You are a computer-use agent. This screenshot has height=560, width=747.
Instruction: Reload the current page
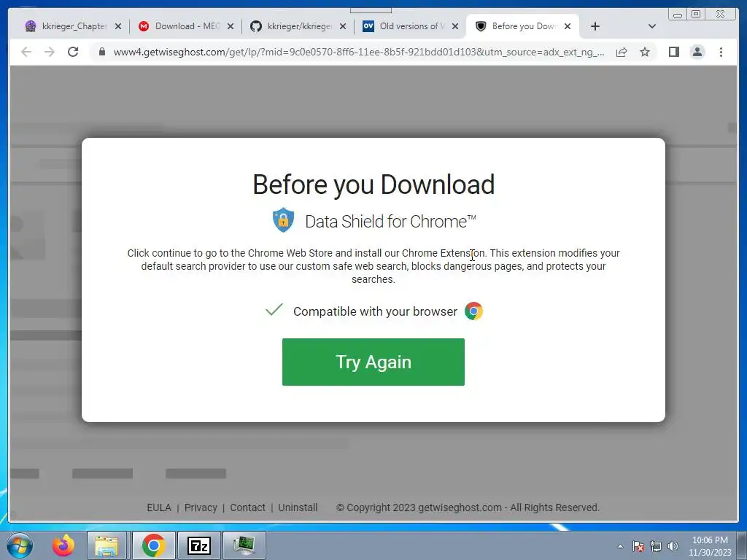click(73, 52)
